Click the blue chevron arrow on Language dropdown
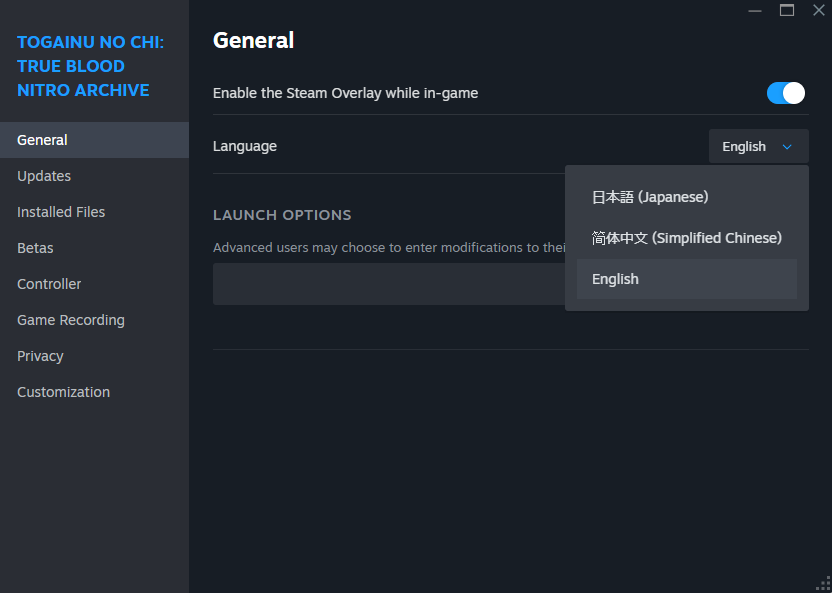The image size is (832, 593). [x=787, y=147]
